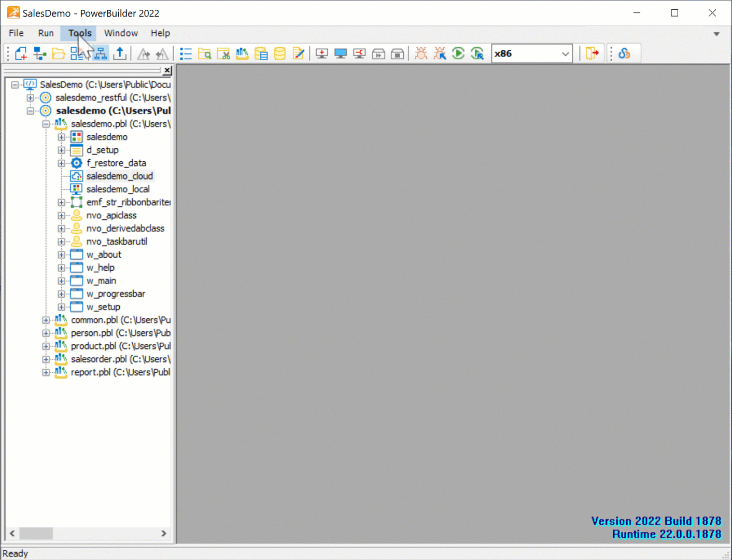Click the Incremental Build Workspace icon
732x560 pixels.
click(322, 53)
